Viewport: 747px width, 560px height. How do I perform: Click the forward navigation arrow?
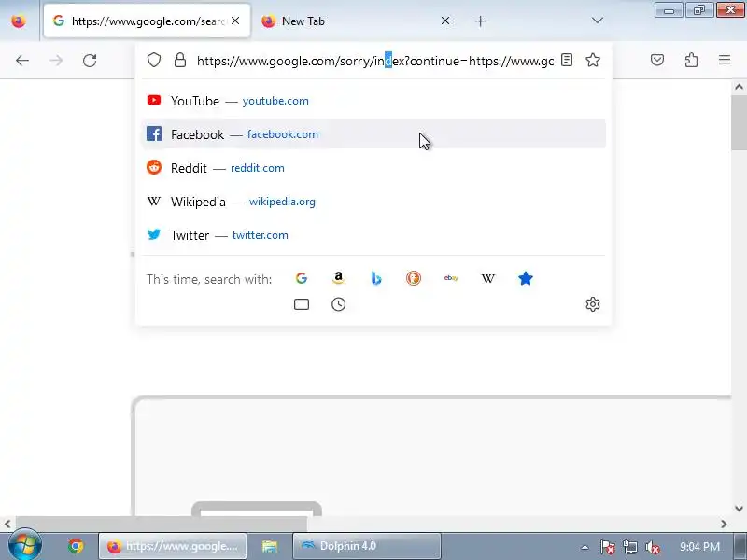[x=56, y=61]
